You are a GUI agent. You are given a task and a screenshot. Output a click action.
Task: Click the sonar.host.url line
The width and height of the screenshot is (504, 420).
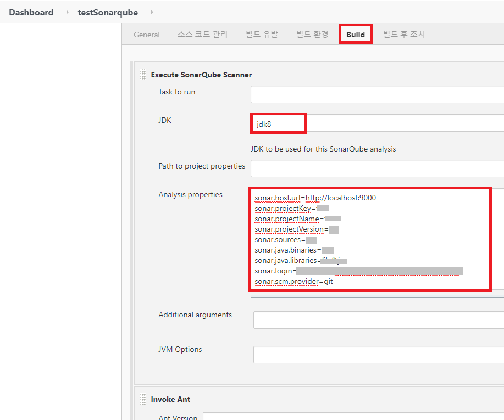pos(315,198)
